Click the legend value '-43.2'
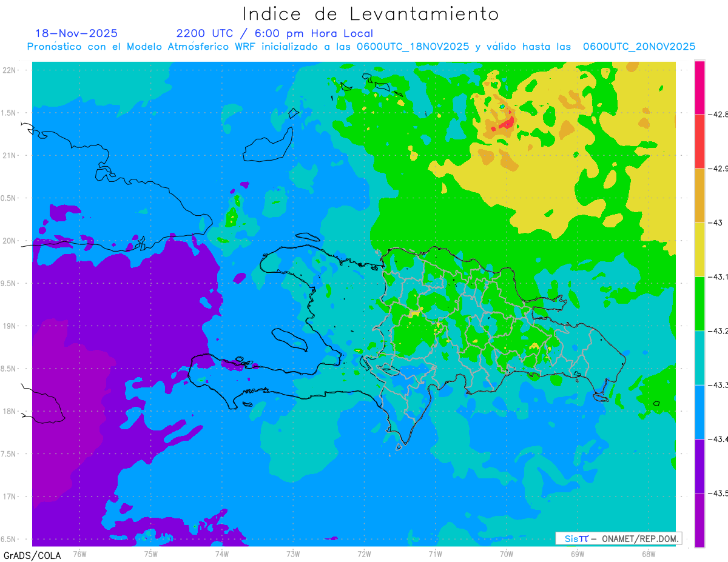The width and height of the screenshot is (728, 562). [718, 330]
